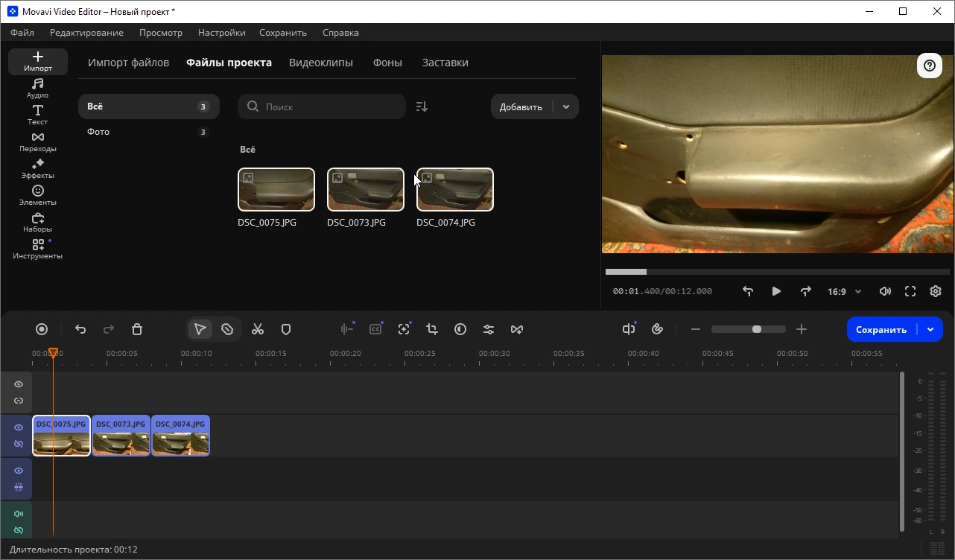The image size is (955, 560).
Task: Expand the Save button dropdown arrow
Action: [x=930, y=329]
